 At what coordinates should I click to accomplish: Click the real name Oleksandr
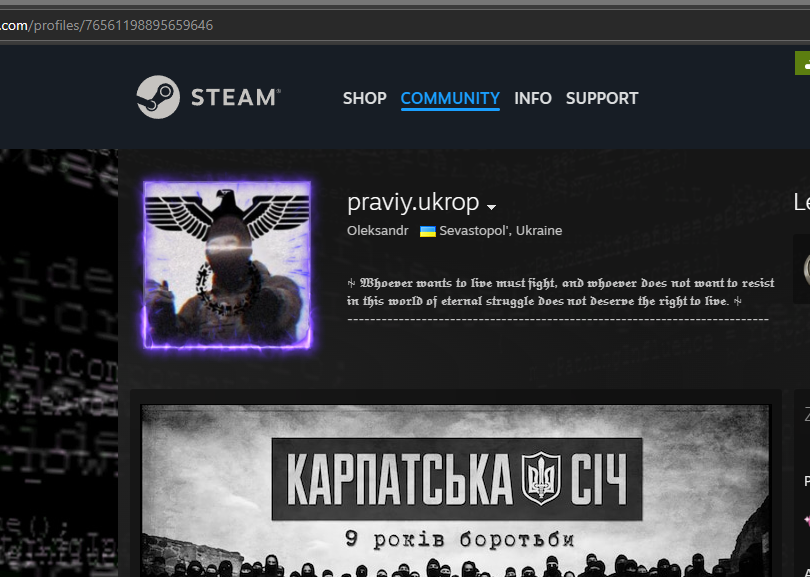pos(377,231)
